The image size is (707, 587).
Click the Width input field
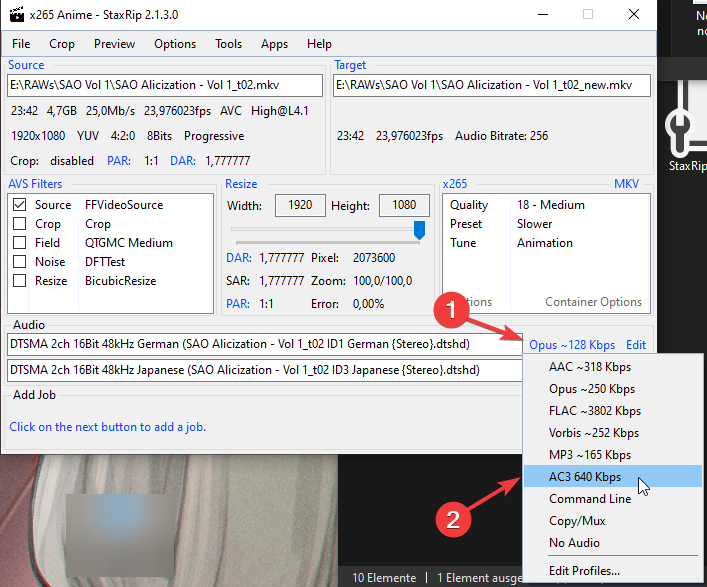point(300,205)
